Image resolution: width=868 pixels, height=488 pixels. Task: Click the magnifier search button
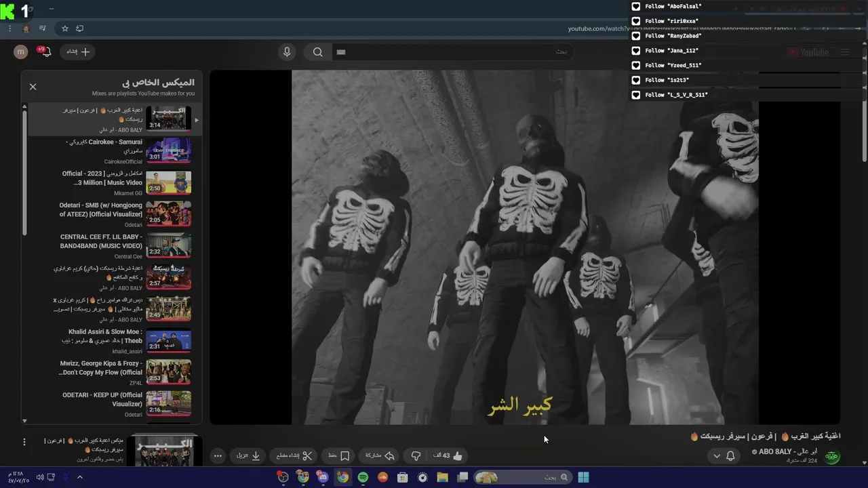(x=317, y=52)
